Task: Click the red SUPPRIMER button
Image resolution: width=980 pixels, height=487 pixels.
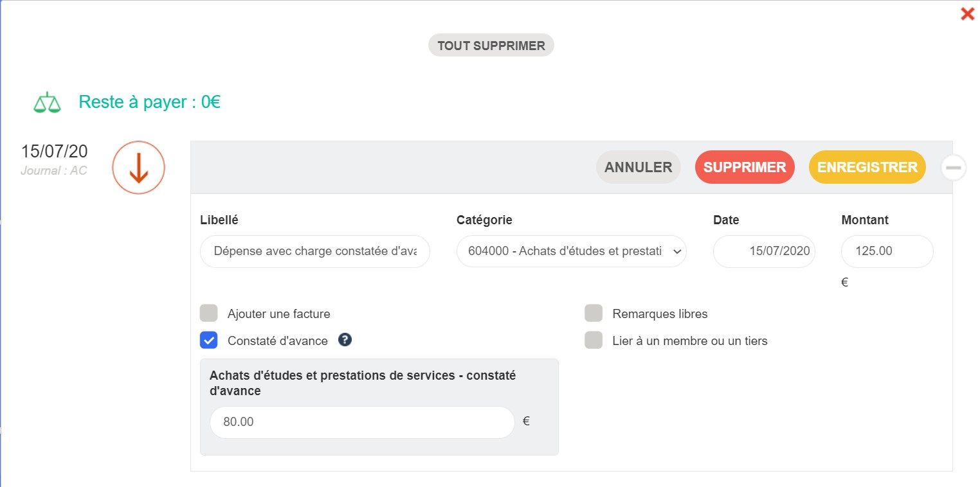Action: (745, 167)
